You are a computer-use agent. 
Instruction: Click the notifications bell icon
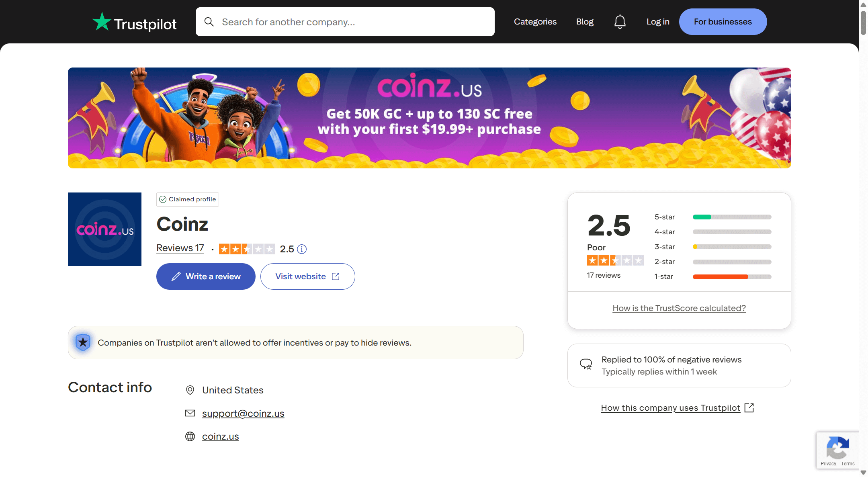[620, 22]
